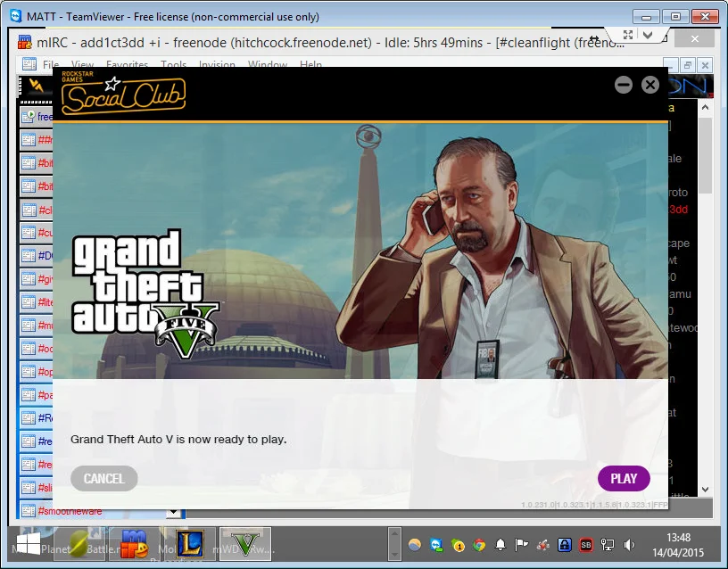The height and width of the screenshot is (569, 728).
Task: Open the mIRC Favorites menu
Action: (128, 64)
